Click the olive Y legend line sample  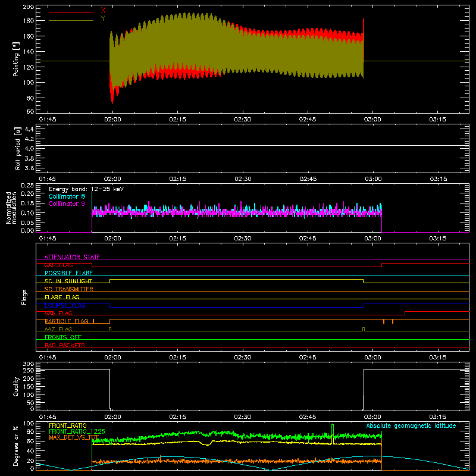click(x=71, y=21)
